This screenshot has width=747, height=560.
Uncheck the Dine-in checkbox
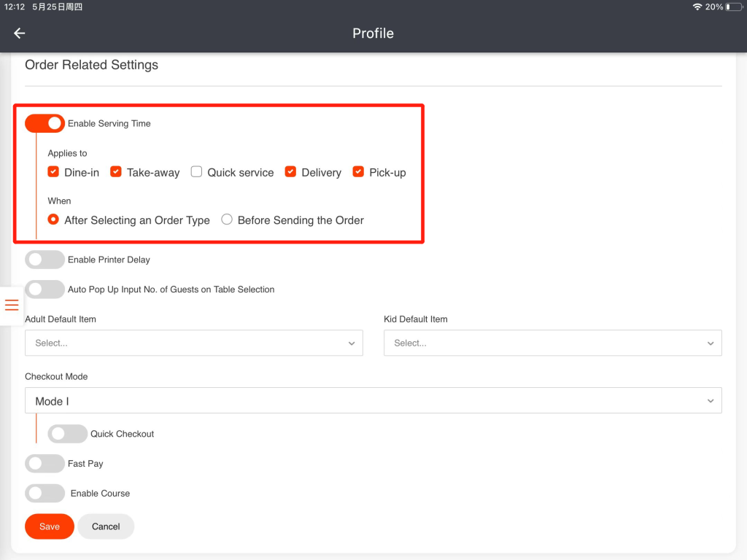coord(53,172)
